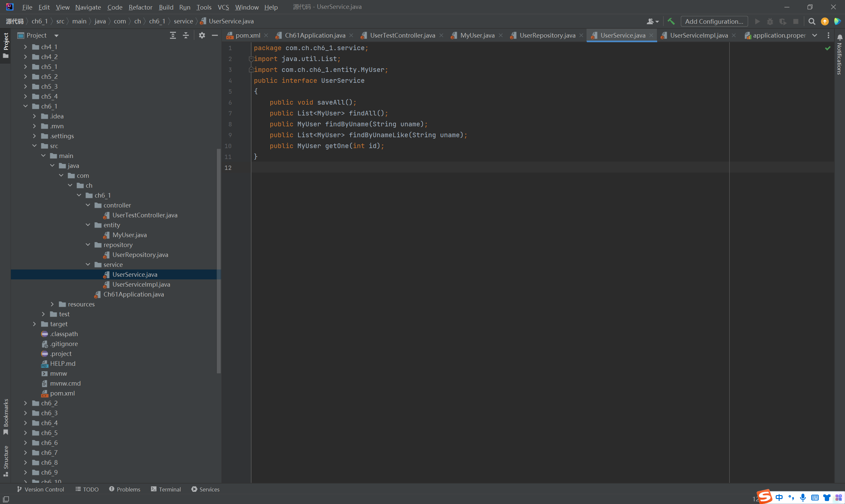Click the Add Configuration button
The height and width of the screenshot is (504, 845).
click(714, 21)
